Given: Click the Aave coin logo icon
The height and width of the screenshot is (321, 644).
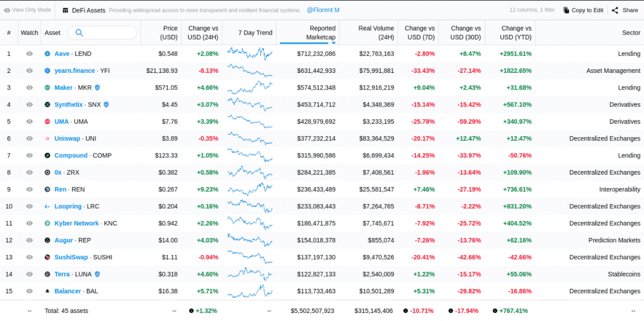Looking at the screenshot, I should [47, 54].
